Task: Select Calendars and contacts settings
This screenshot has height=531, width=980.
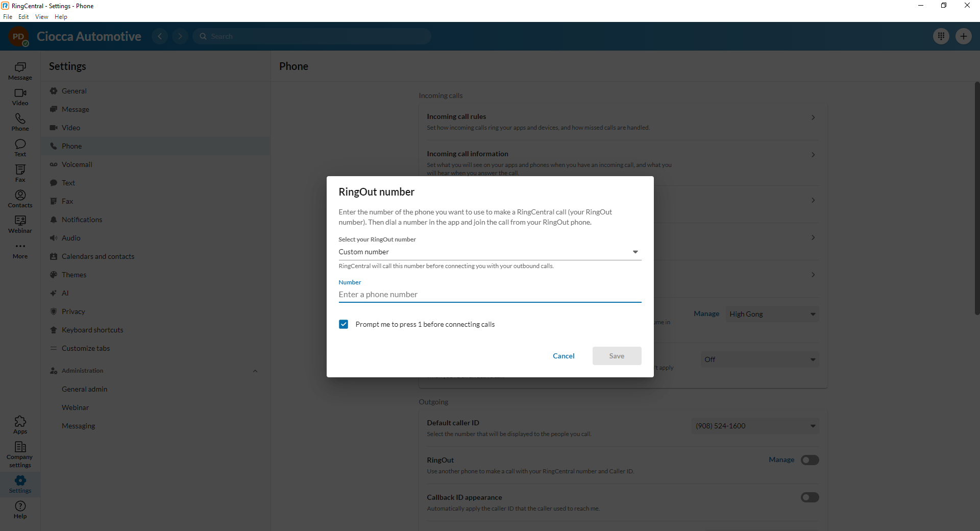Action: 156,256
